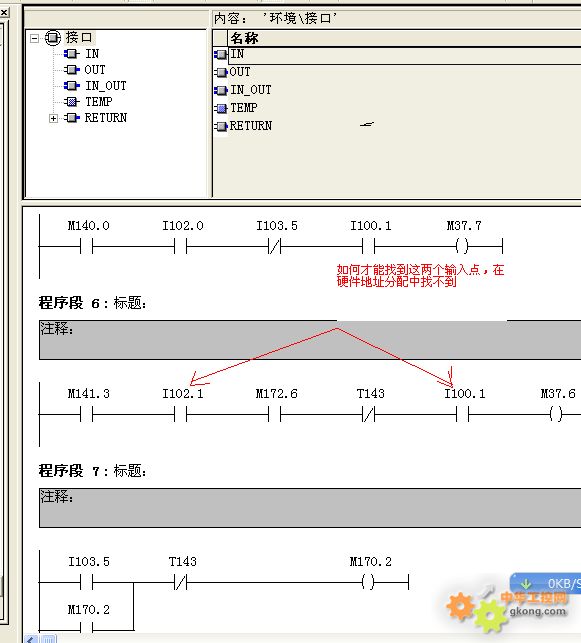Select the T143 negated contact in network 7
The image size is (581, 643).
pos(181,582)
